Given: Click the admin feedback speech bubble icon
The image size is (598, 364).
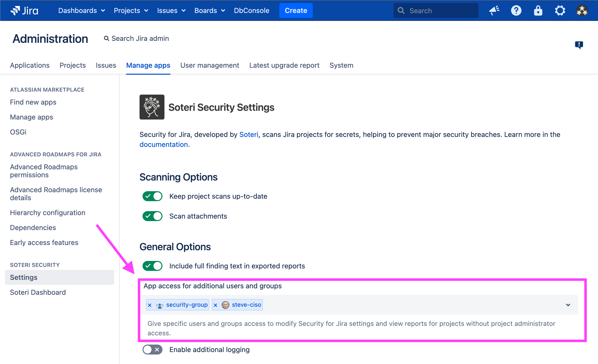Looking at the screenshot, I should click(x=579, y=45).
